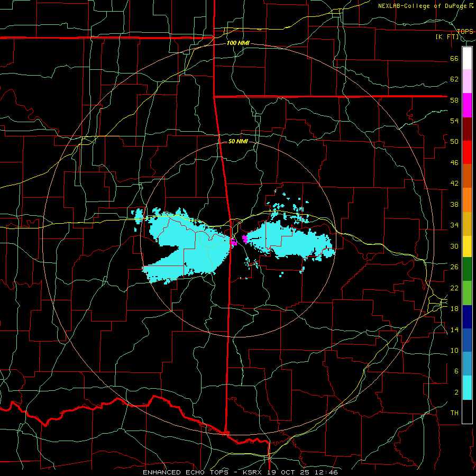Click the light blue 14 kft legend swatch

pos(467,364)
